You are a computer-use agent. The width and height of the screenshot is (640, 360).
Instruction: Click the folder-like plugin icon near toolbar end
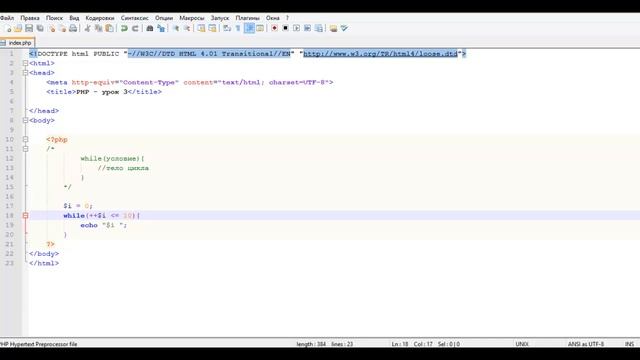(x=333, y=28)
